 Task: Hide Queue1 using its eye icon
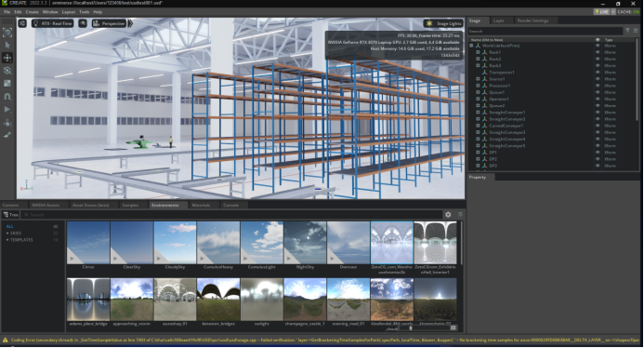598,92
